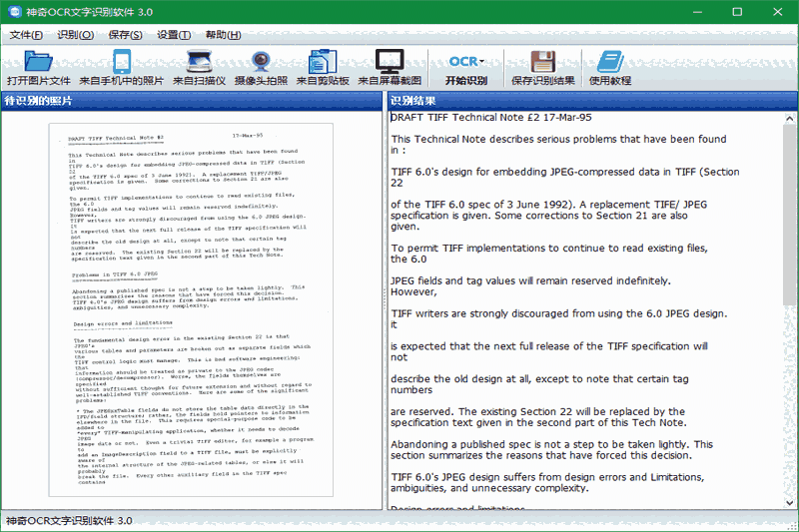Click line 'ambiguities, and unnecessary complexity.'
This screenshot has height=532, width=799.
[489, 488]
